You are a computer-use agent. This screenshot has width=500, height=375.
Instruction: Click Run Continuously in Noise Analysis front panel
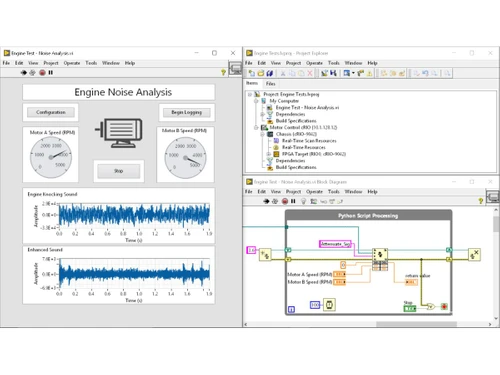pyautogui.click(x=32, y=72)
